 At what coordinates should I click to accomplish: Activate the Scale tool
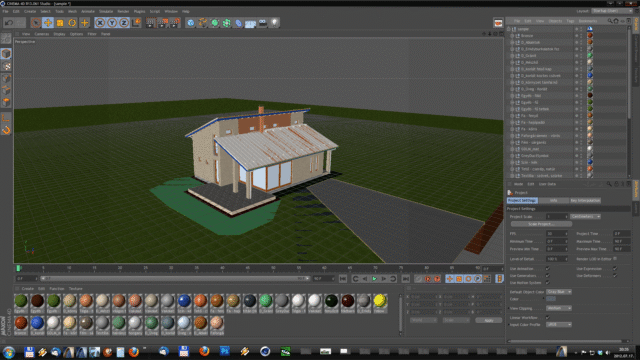60,23
